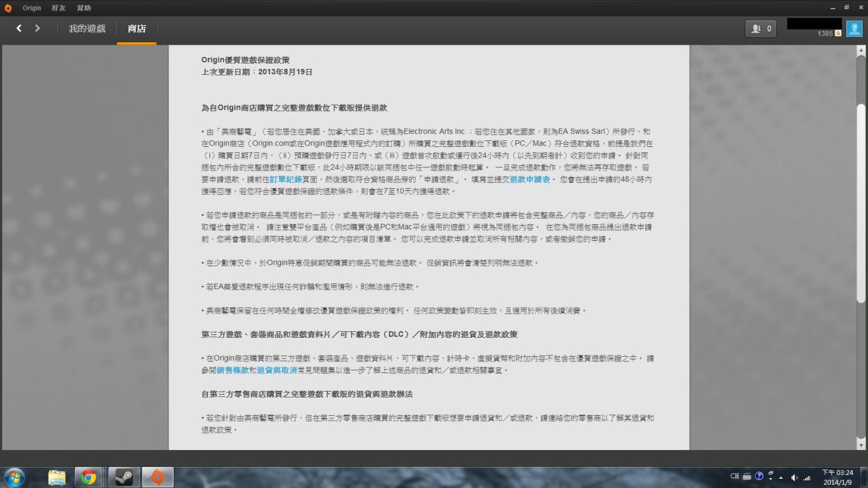Click heading 為自Origin商店購買之完整遊戲數位下載版提供退款

coord(294,108)
